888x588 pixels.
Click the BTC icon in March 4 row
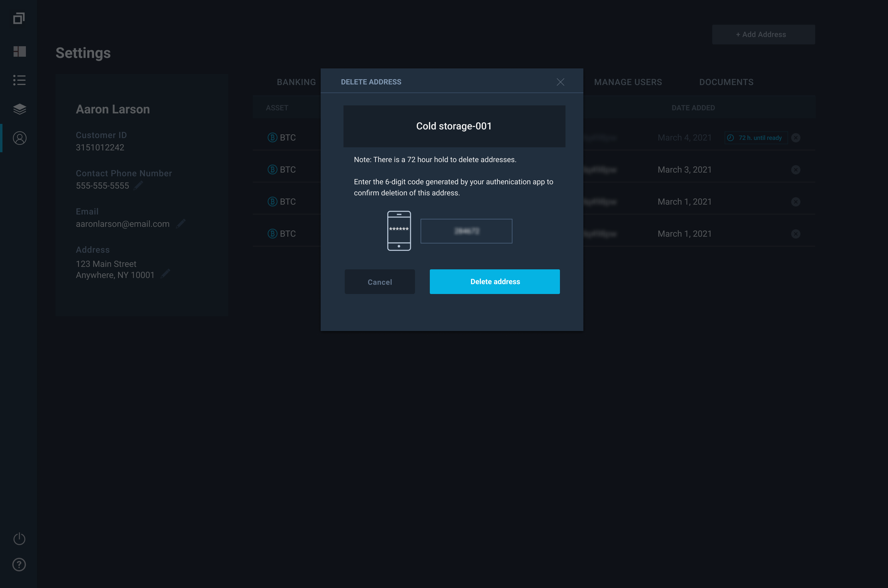(x=272, y=138)
